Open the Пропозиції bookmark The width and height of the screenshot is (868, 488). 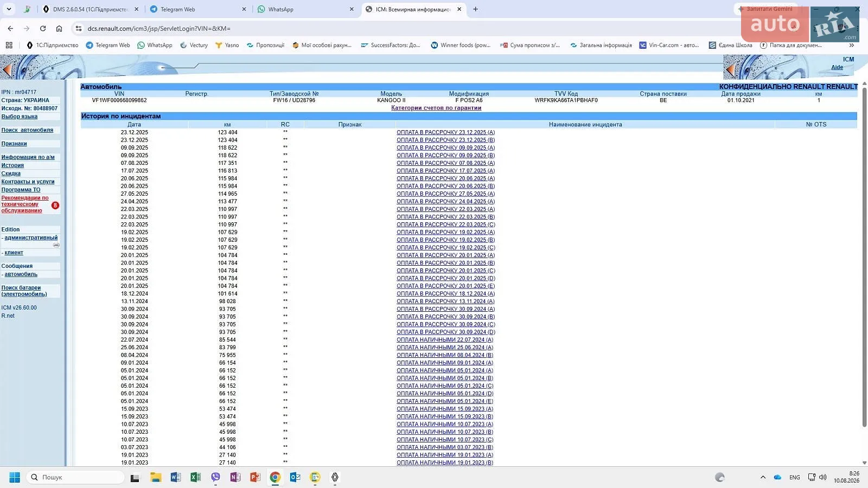coord(265,45)
